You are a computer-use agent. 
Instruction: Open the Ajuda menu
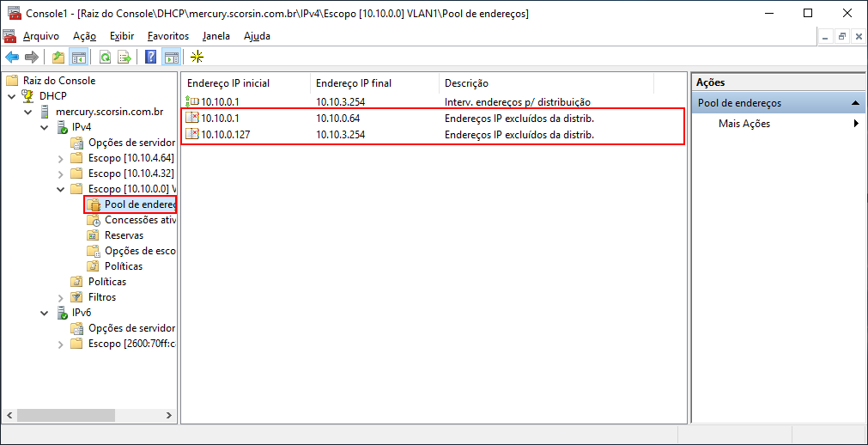pos(257,37)
